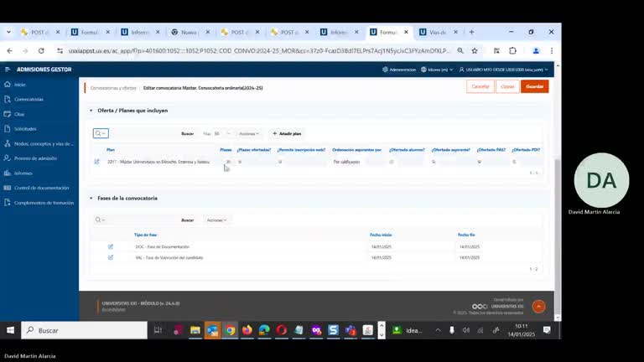
Task: Open Acciones menu in Fases section
Action: (x=216, y=220)
